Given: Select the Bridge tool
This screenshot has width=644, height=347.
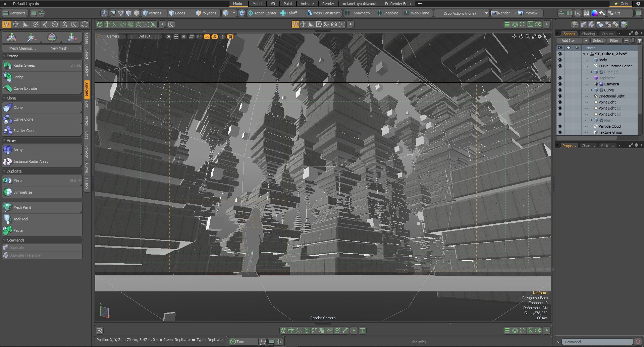Looking at the screenshot, I should point(42,77).
